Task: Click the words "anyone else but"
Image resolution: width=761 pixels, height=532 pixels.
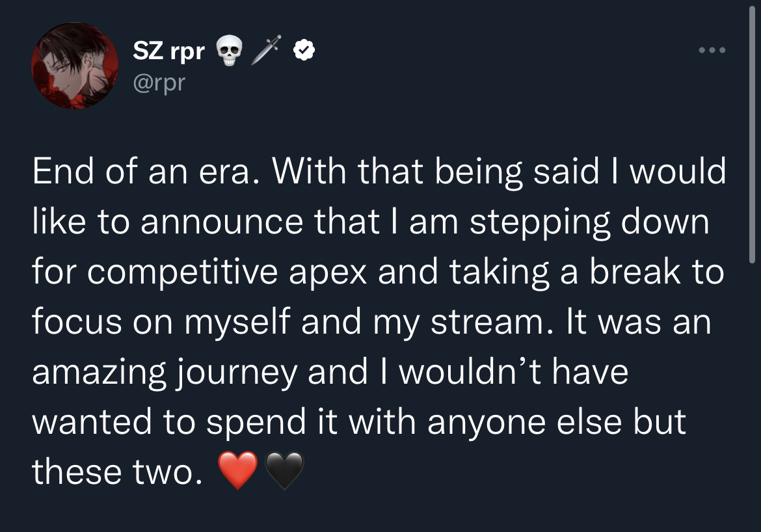Action: [556, 423]
